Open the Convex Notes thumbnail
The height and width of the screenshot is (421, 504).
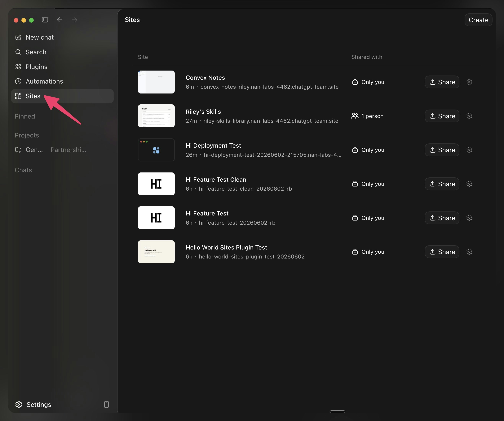point(156,82)
